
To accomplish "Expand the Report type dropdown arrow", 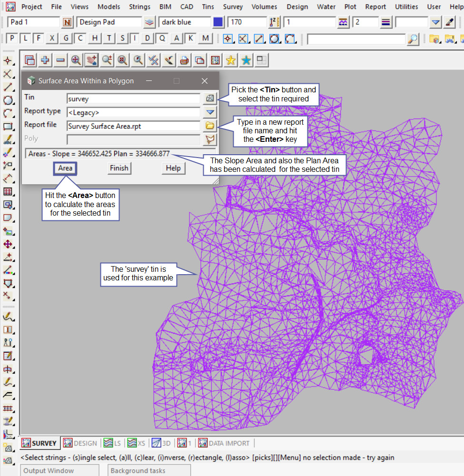I will point(210,112).
